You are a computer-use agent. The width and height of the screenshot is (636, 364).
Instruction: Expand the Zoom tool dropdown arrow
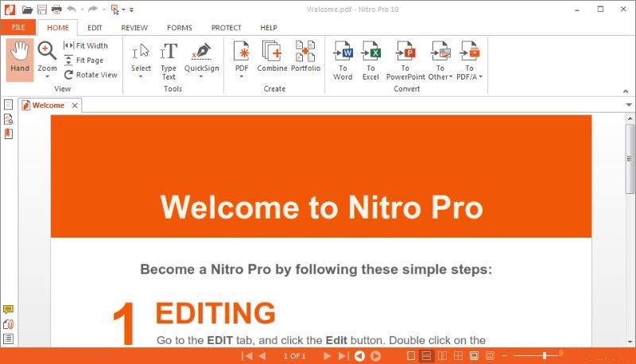(x=47, y=76)
